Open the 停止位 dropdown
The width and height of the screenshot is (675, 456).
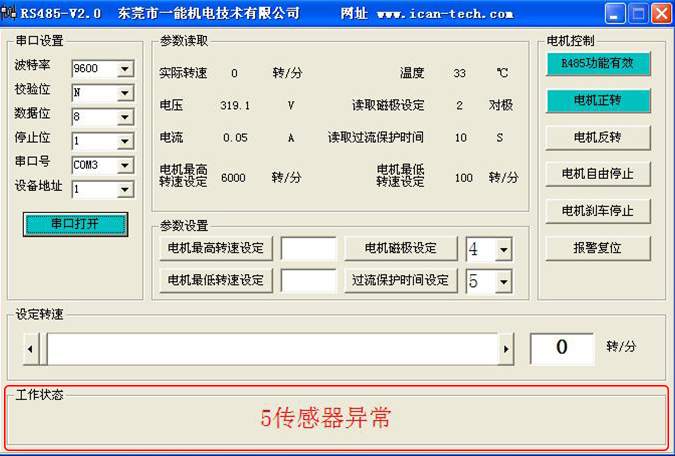[x=125, y=141]
